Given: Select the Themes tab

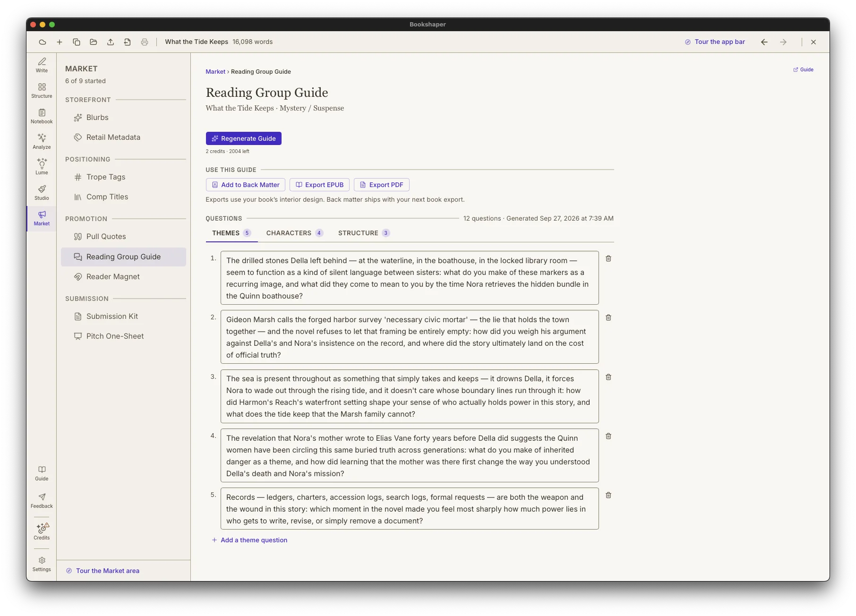Looking at the screenshot, I should coord(231,233).
